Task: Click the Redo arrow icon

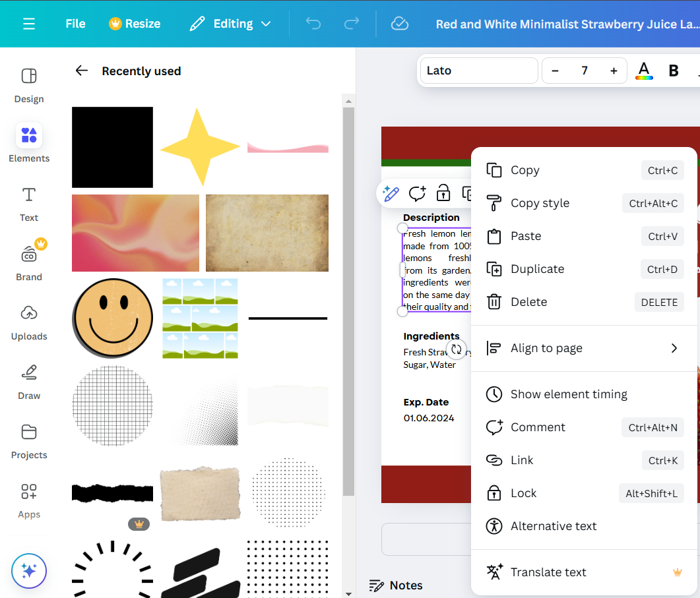Action: point(352,24)
